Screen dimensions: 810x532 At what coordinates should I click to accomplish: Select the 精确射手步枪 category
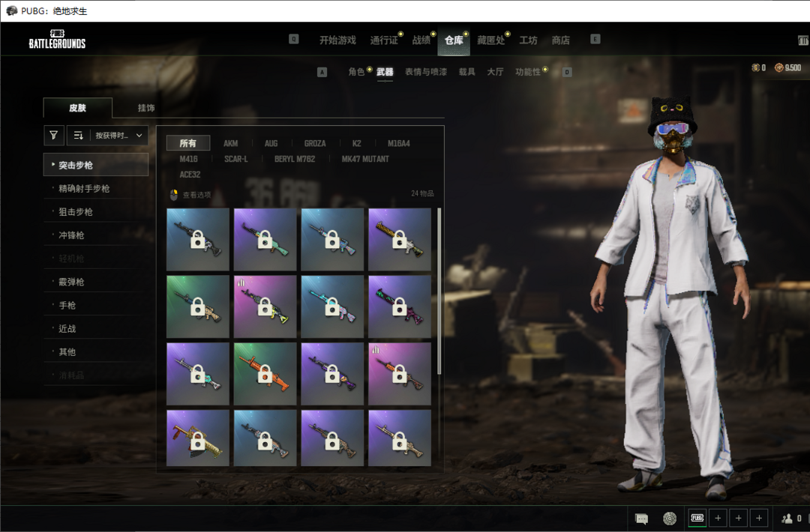pyautogui.click(x=96, y=188)
